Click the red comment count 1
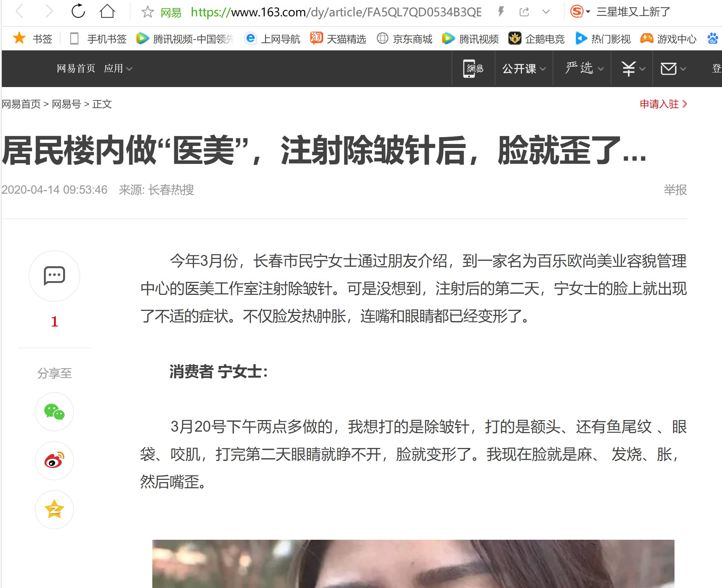722x588 pixels. pos(54,321)
